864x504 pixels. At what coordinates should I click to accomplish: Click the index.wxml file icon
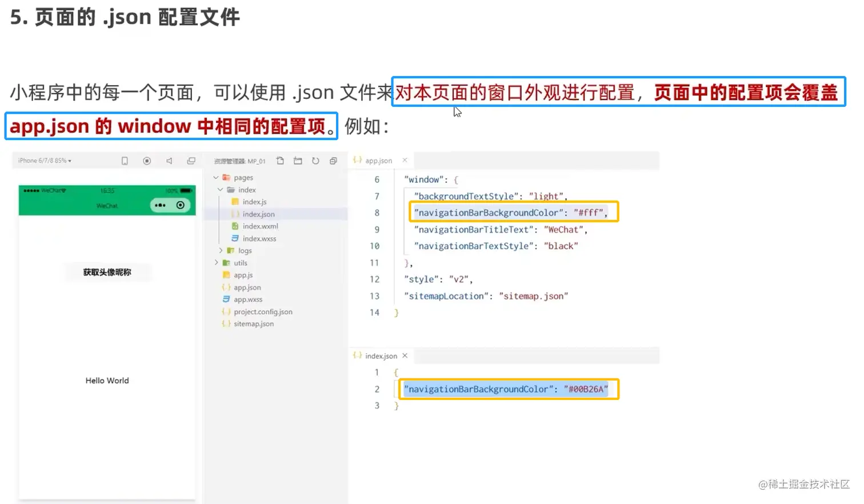[235, 226]
